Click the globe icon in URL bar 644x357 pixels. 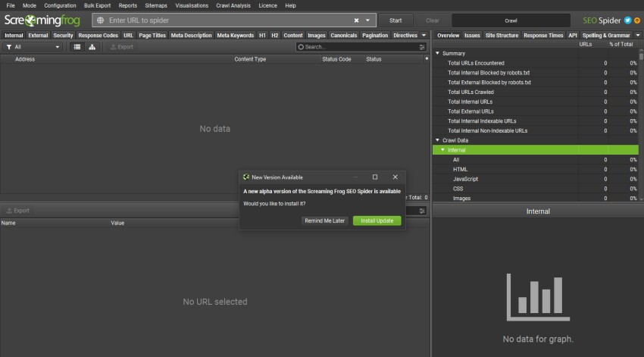[100, 20]
